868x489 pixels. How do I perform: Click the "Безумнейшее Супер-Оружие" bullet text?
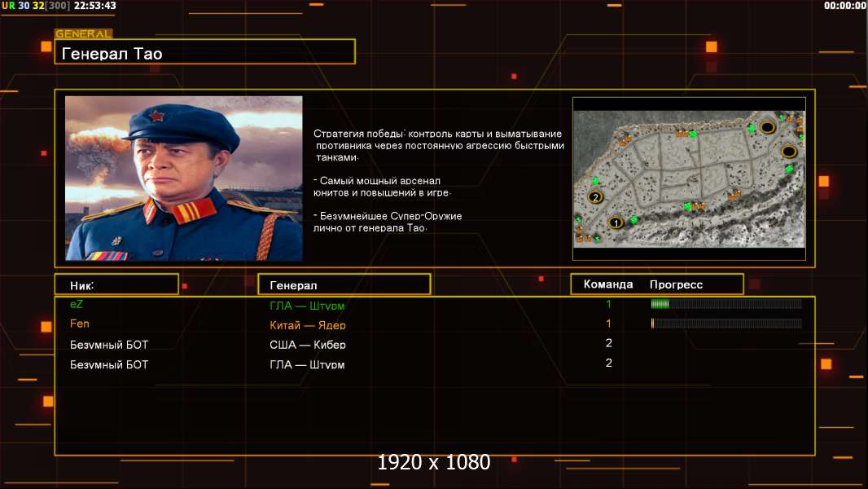coord(388,222)
